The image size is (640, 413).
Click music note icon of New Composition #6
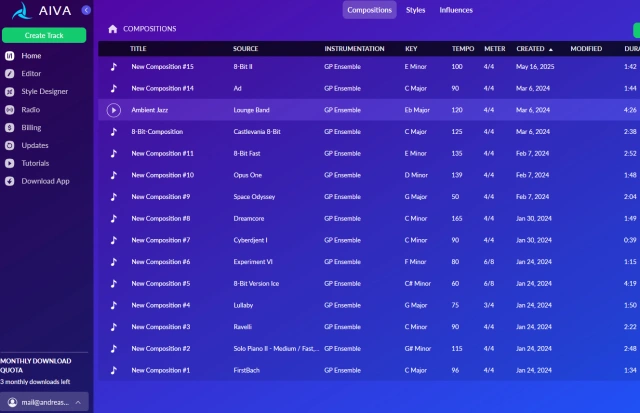(x=114, y=262)
